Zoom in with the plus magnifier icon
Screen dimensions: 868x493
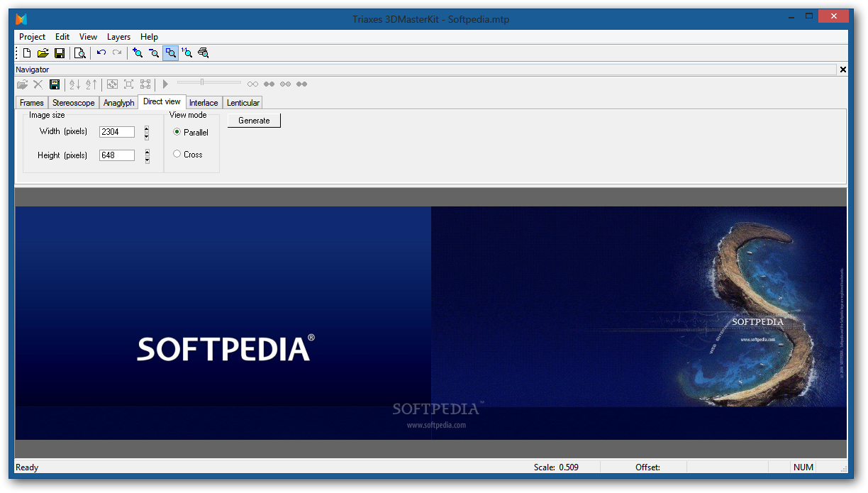[x=138, y=52]
